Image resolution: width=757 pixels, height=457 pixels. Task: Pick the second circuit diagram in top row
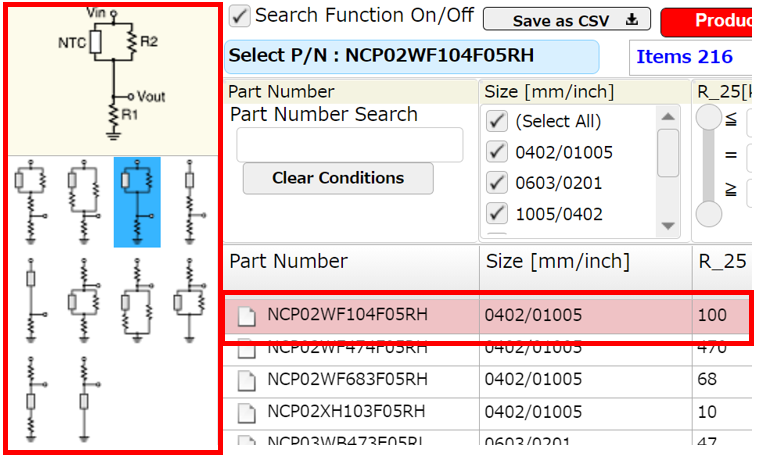(84, 201)
